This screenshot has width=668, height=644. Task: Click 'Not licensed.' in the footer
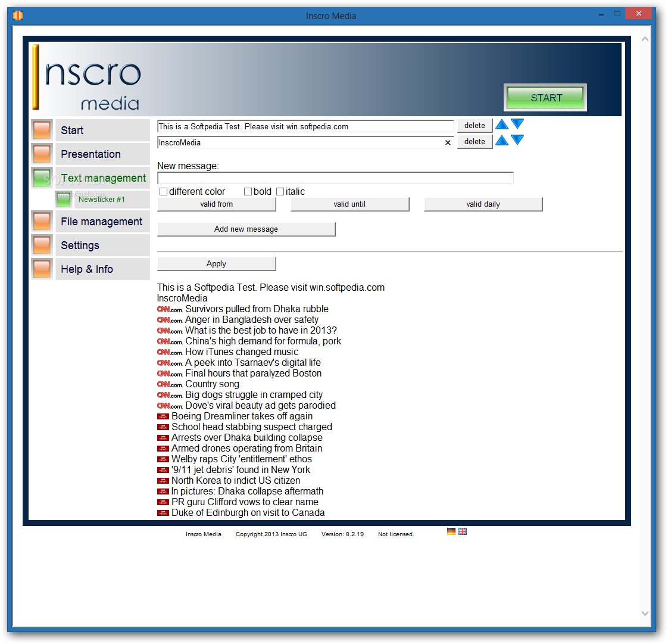click(396, 534)
